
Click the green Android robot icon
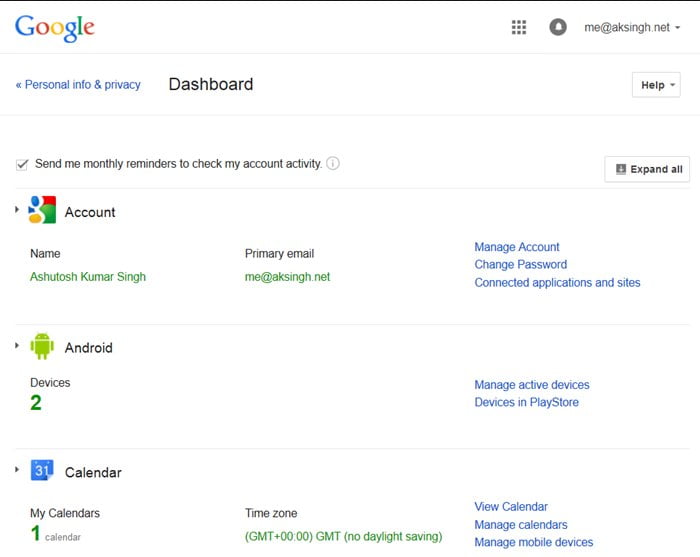42,346
